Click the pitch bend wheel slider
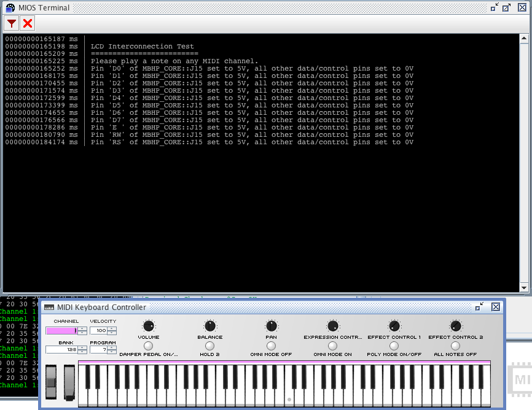The image size is (532, 410). 51,382
